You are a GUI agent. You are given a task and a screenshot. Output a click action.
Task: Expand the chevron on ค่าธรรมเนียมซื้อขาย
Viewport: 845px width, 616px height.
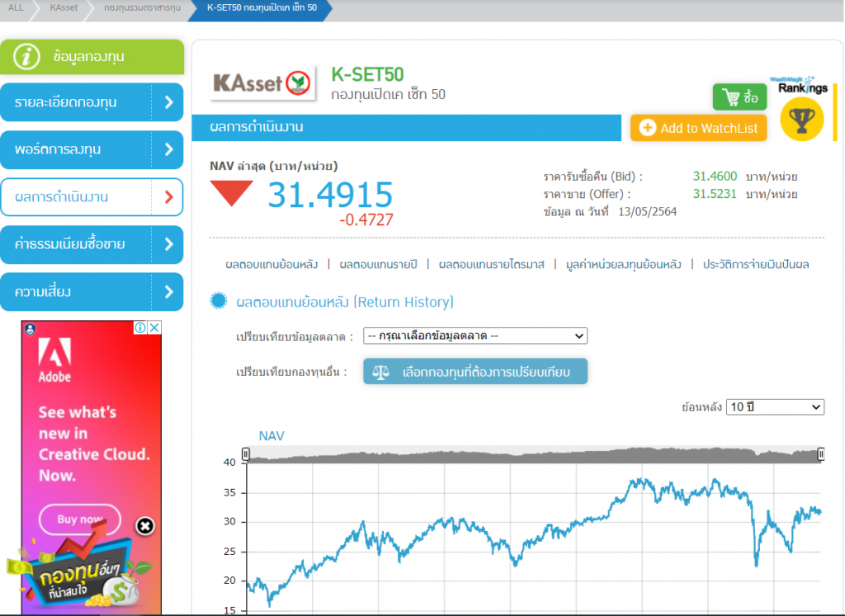point(168,244)
